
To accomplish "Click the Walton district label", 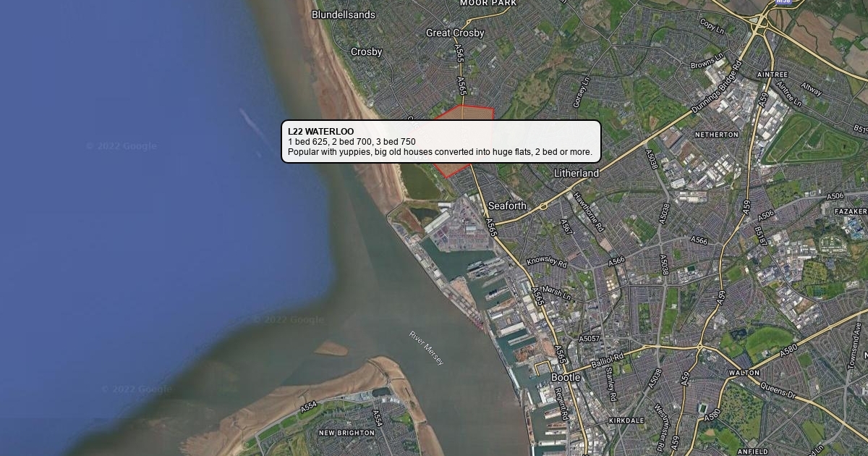I will pyautogui.click(x=744, y=373).
